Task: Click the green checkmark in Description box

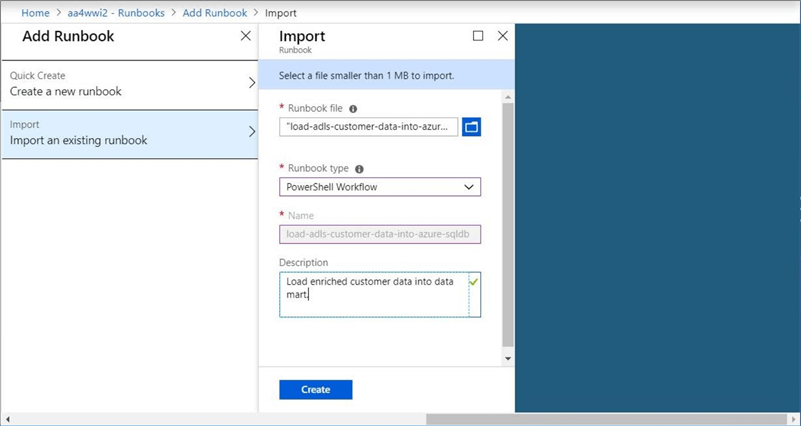Action: [x=474, y=283]
